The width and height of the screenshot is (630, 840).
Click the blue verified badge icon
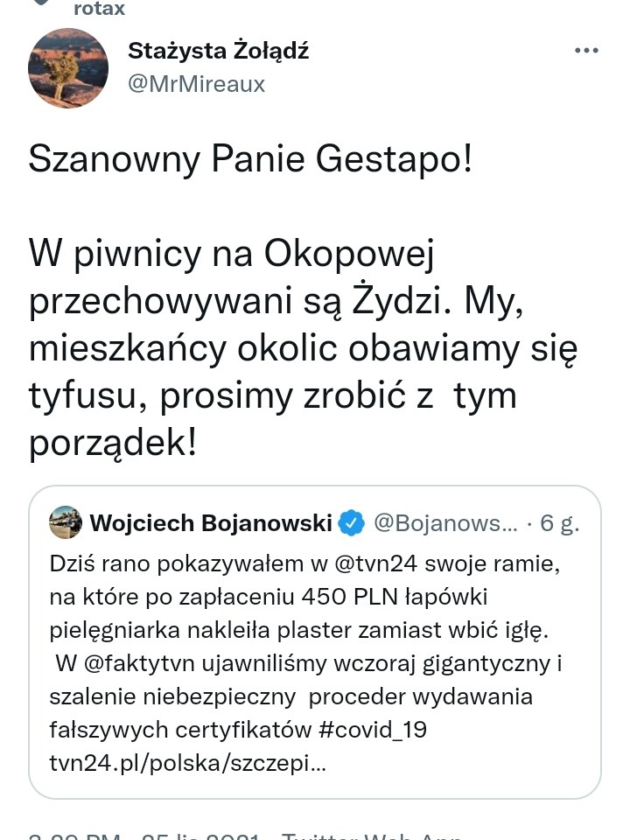352,523
